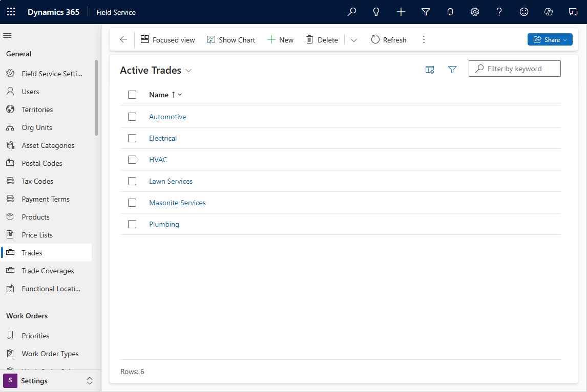Check the Automotive row checkbox
587x392 pixels.
click(x=132, y=117)
